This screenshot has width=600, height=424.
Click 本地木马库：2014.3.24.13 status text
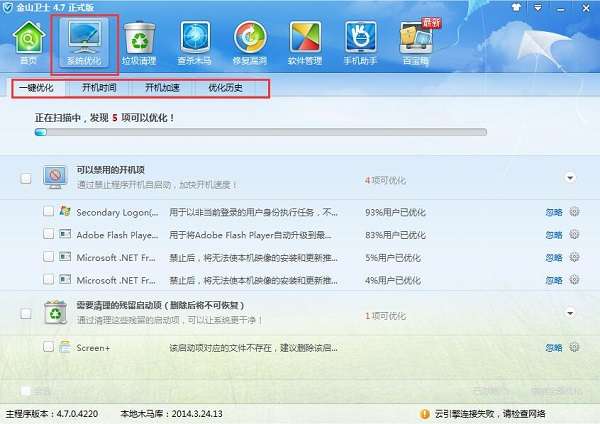coord(171,414)
